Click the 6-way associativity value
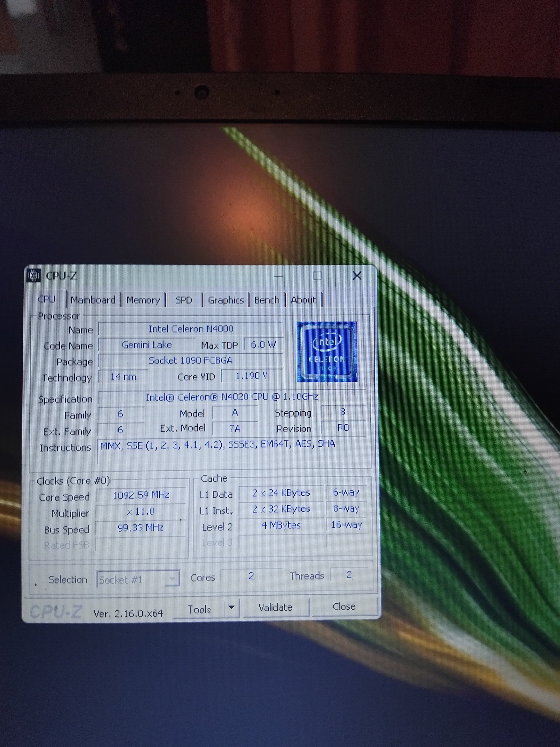 coord(346,492)
